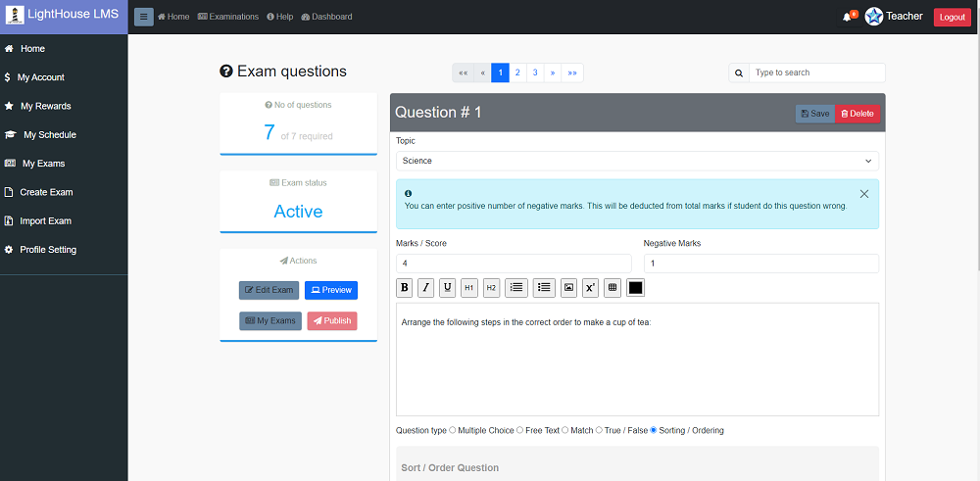980x481 pixels.
Task: Insert an image into the question
Action: (568, 287)
